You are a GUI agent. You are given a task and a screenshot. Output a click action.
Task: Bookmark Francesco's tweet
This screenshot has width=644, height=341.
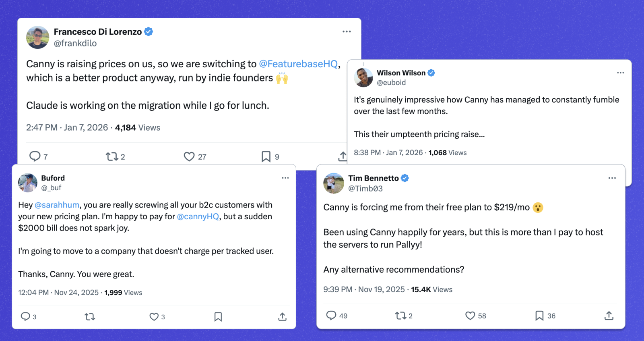(266, 156)
